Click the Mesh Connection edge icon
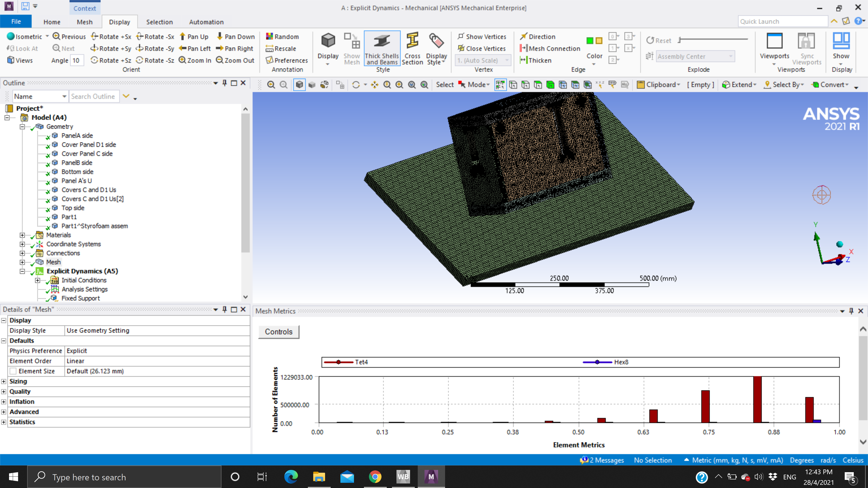The image size is (868, 488). click(x=523, y=48)
